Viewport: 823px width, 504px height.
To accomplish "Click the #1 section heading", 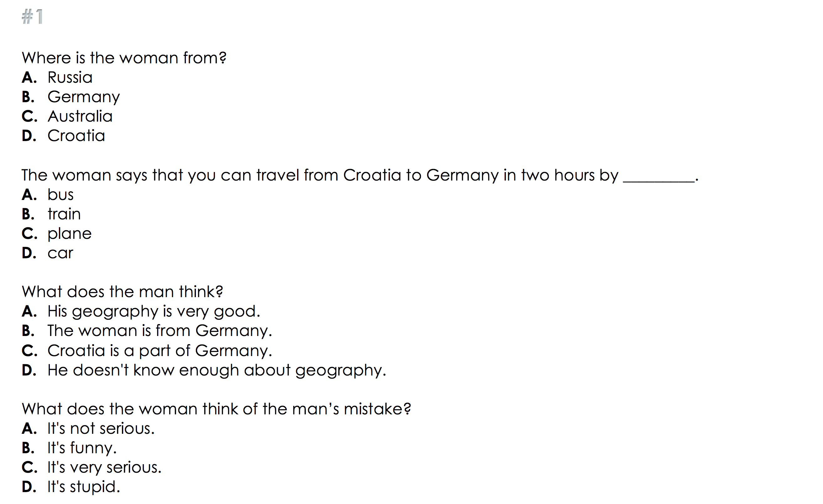I will pos(32,17).
